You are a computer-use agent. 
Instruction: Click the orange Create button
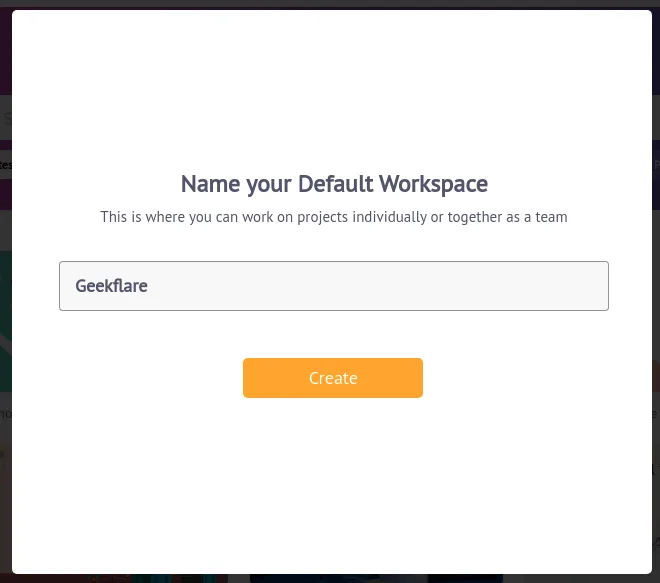(333, 378)
